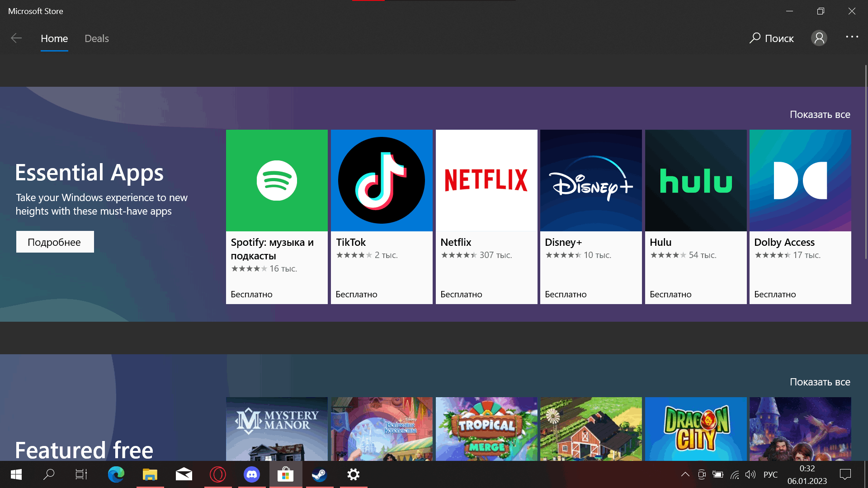The height and width of the screenshot is (488, 868).
Task: Click the vertical scrollbar of the store
Action: click(866, 161)
